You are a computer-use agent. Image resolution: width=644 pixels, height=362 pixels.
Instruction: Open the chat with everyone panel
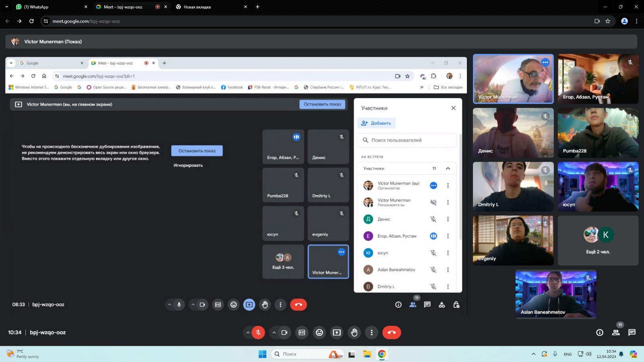pos(632,332)
